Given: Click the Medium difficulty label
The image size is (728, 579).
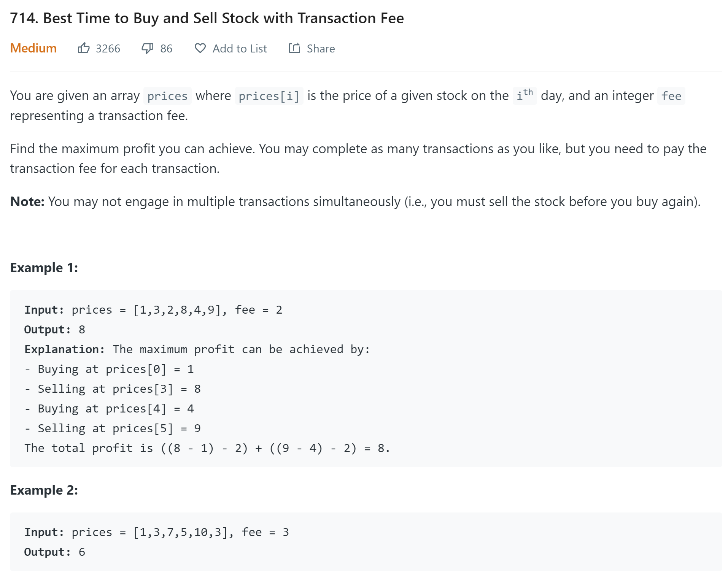Looking at the screenshot, I should click(x=33, y=48).
